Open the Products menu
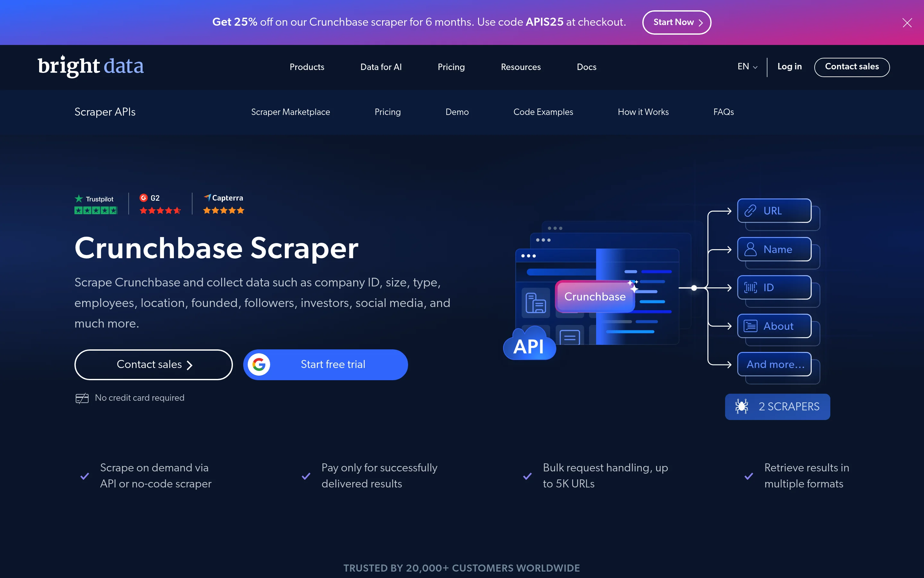 pyautogui.click(x=307, y=67)
